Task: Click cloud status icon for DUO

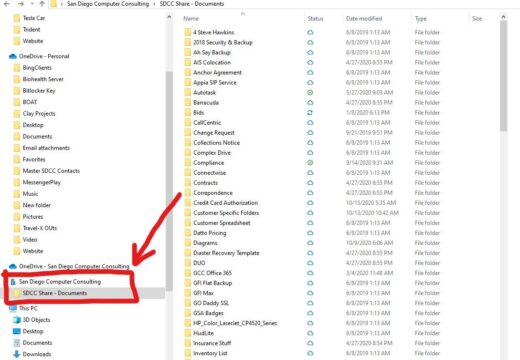Action: coord(310,263)
